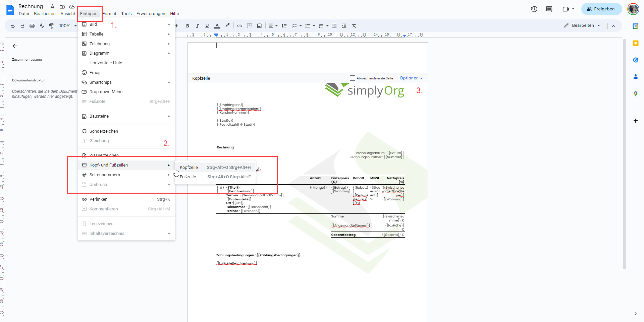
Task: Click the clear formatting icon
Action: pos(354,26)
